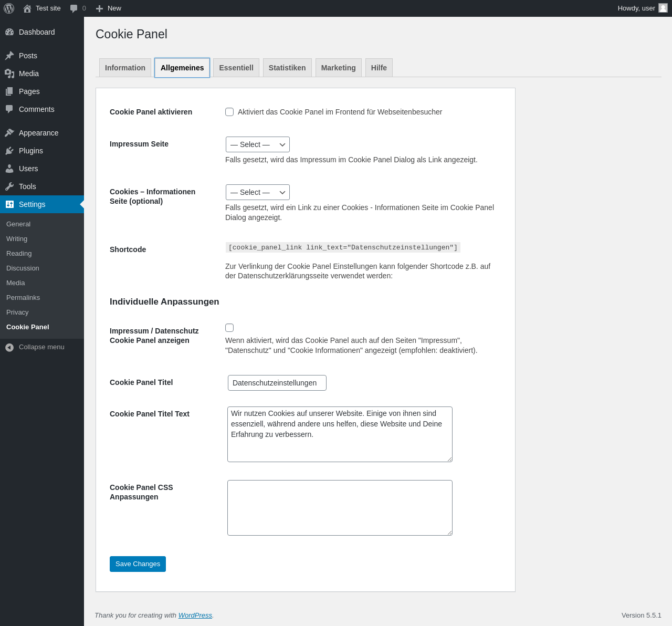
Task: Enable the Cookie Panel aktivieren checkbox
Action: pos(229,112)
